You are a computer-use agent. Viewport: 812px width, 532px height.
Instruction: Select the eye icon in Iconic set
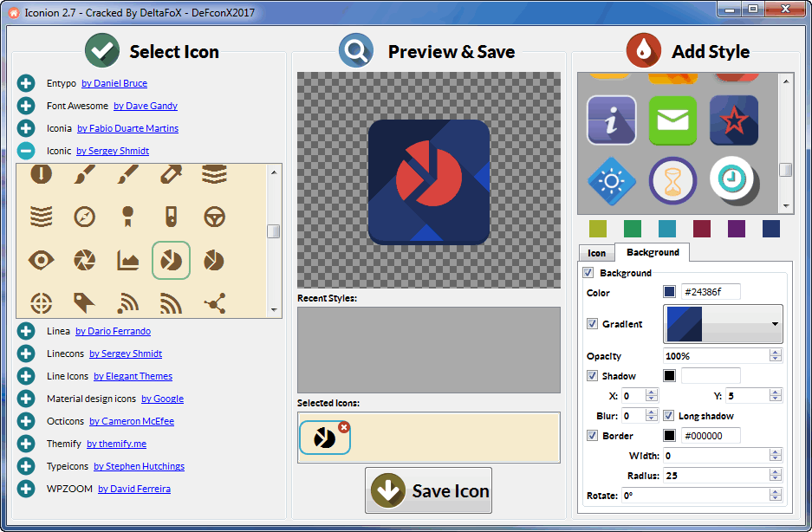pyautogui.click(x=41, y=260)
